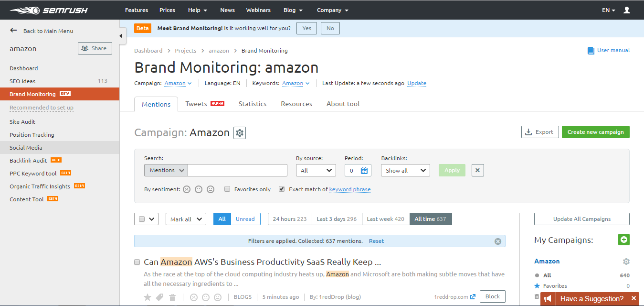Image resolution: width=644 pixels, height=306 pixels.
Task: Mark first mention sentiment as neutral
Action: coord(206,297)
